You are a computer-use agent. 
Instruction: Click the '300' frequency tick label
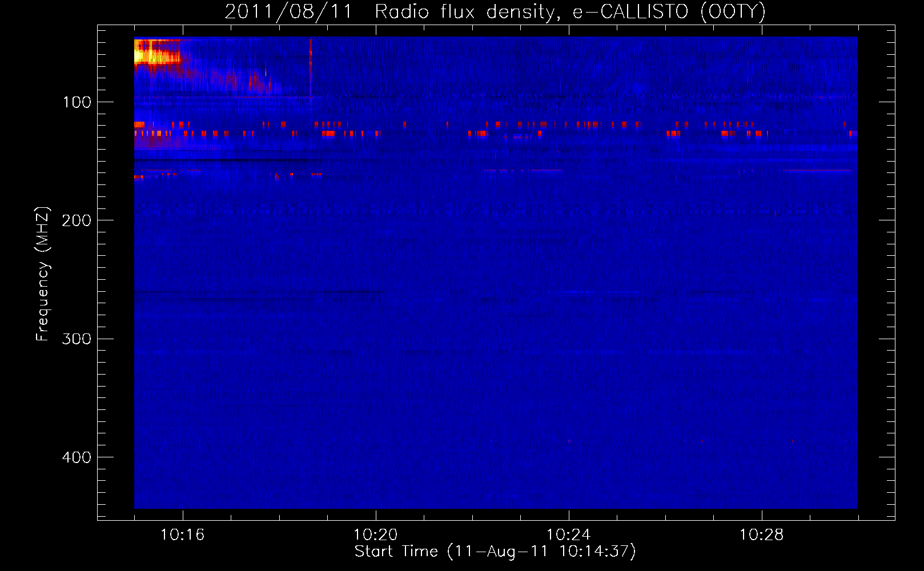77,339
